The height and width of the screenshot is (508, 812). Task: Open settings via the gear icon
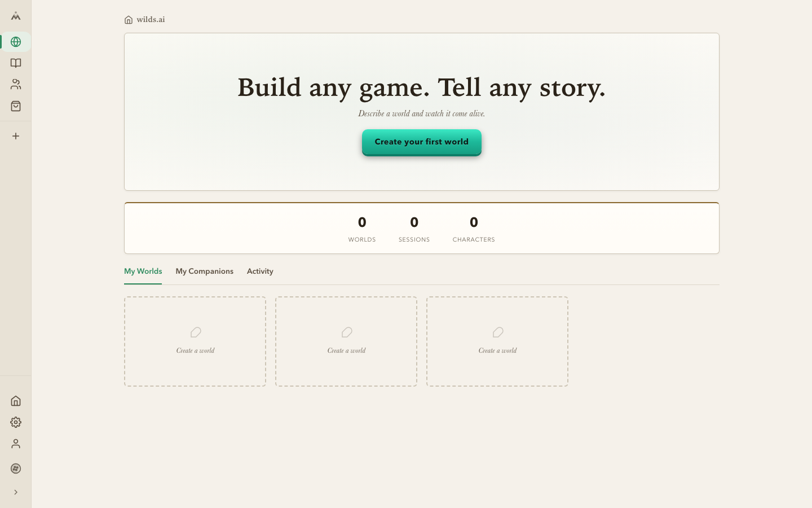16,422
